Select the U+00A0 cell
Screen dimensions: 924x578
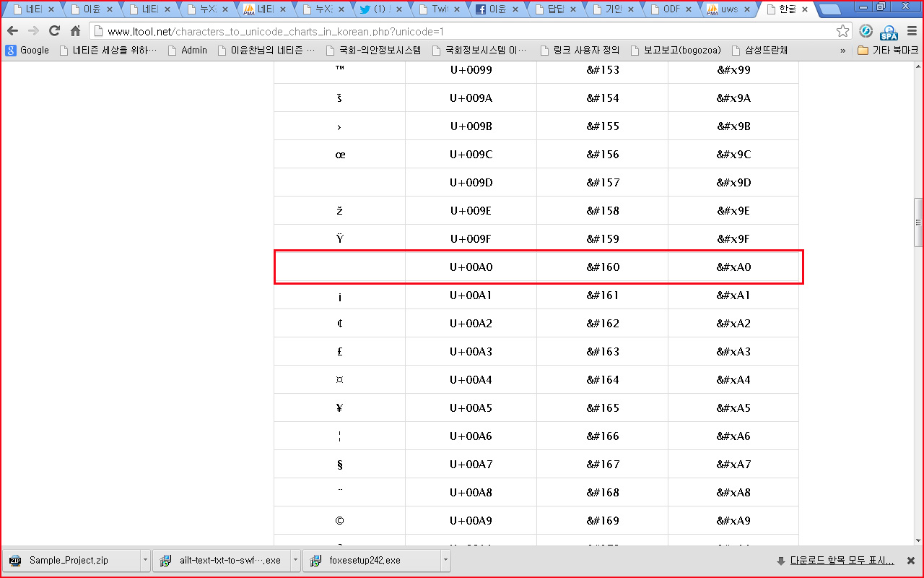pyautogui.click(x=471, y=267)
